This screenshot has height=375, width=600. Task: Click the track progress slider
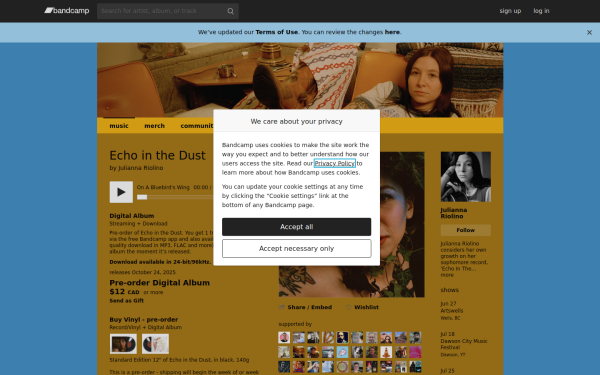pyautogui.click(x=176, y=197)
